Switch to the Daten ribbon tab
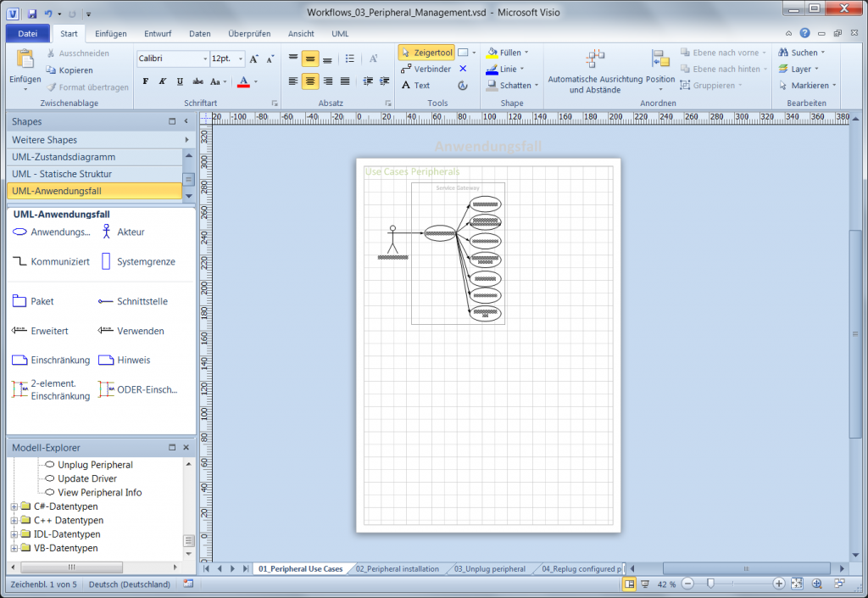This screenshot has height=598, width=868. click(x=200, y=34)
